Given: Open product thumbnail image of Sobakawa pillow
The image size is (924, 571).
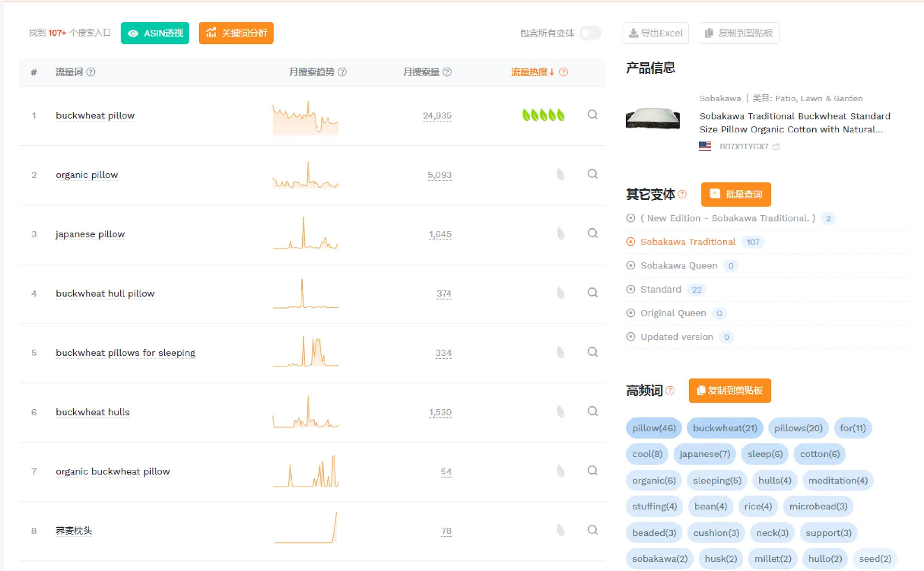Looking at the screenshot, I should [653, 118].
